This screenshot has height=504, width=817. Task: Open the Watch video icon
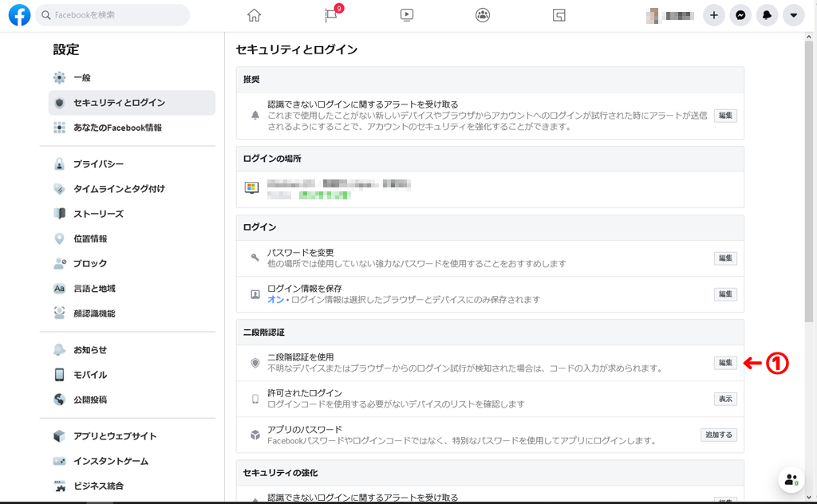[407, 15]
